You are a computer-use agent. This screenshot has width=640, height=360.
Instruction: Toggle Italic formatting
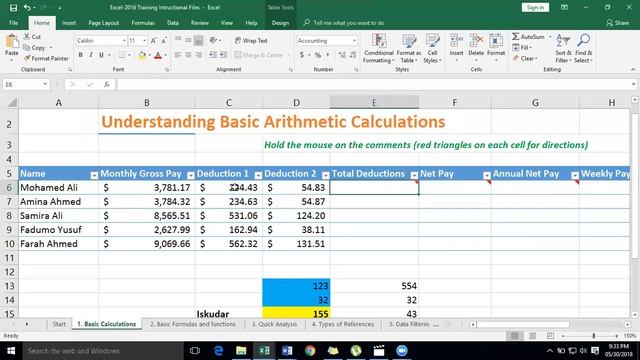pos(91,55)
